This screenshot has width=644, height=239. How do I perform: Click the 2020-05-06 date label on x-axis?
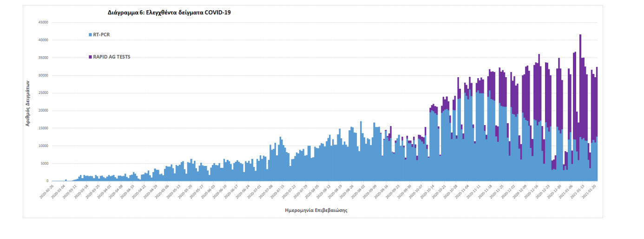[x=161, y=192]
